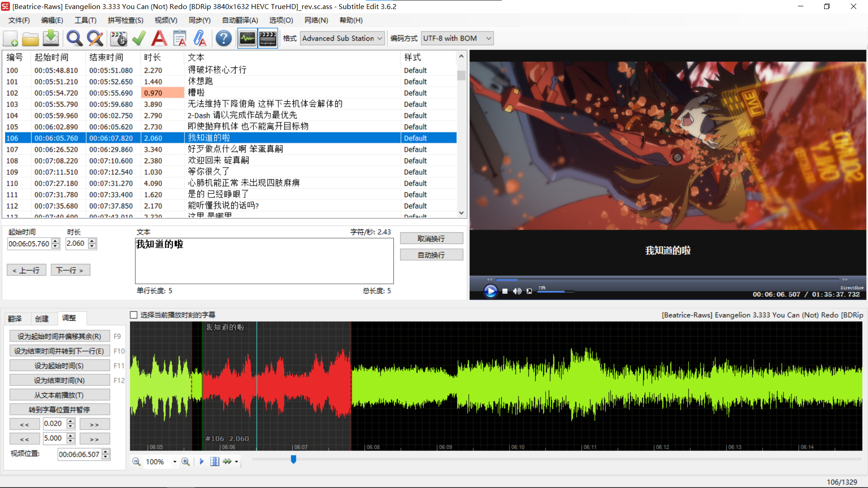Step back 0.020 seconds with << button
Screen dimensions: 868x488
tap(24, 424)
